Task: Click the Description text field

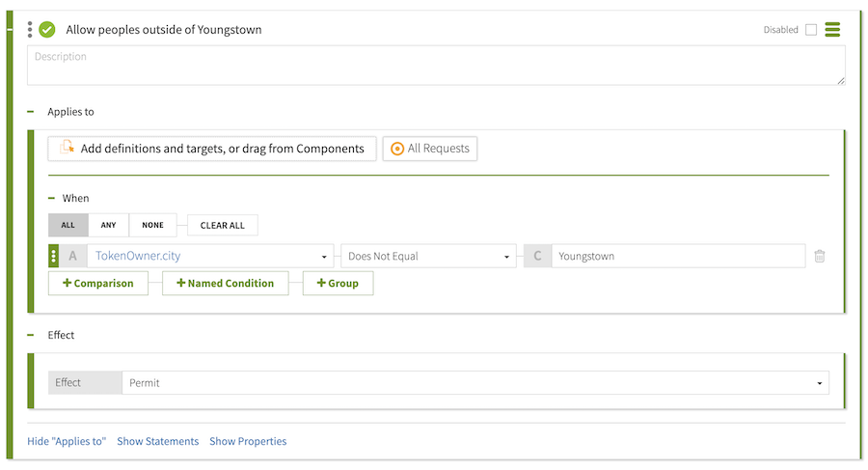Action: click(x=436, y=66)
